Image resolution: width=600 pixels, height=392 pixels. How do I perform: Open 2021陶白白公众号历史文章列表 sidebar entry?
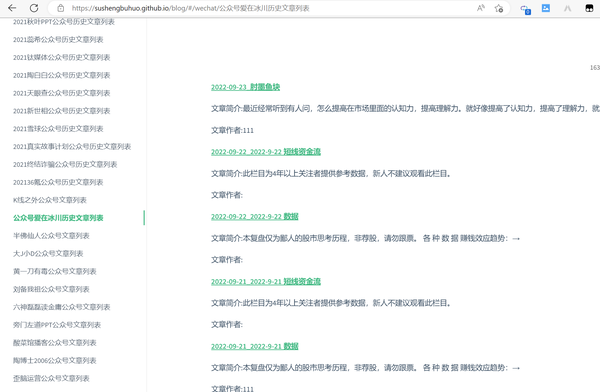point(62,75)
